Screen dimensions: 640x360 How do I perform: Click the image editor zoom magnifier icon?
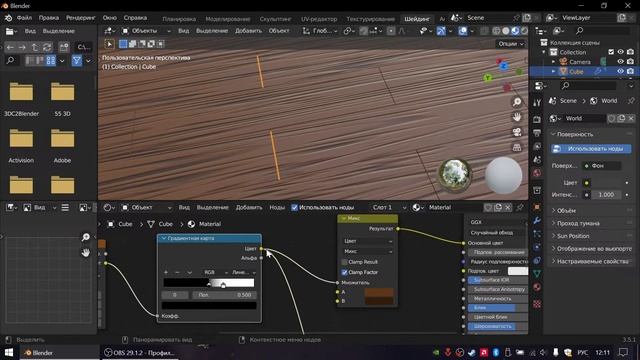click(85, 237)
